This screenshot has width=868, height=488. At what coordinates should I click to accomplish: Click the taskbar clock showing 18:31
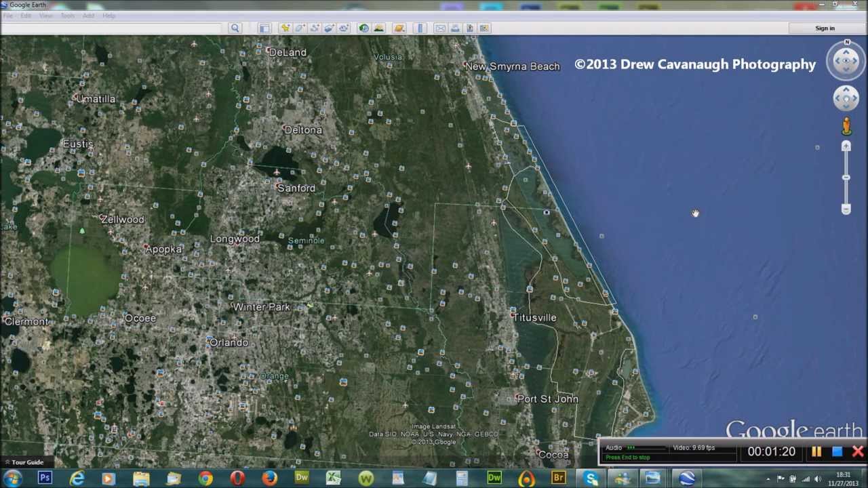coord(843,479)
